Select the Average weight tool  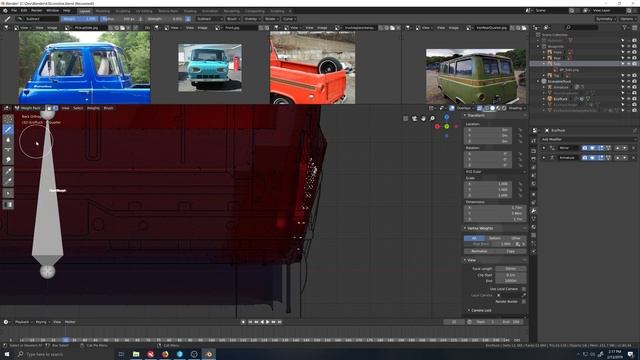tap(8, 150)
